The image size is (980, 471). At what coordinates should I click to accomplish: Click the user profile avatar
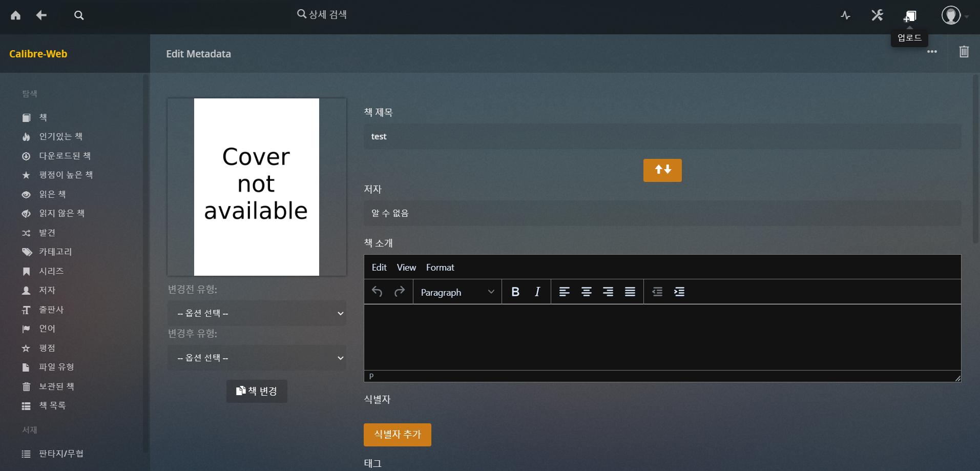pos(951,15)
